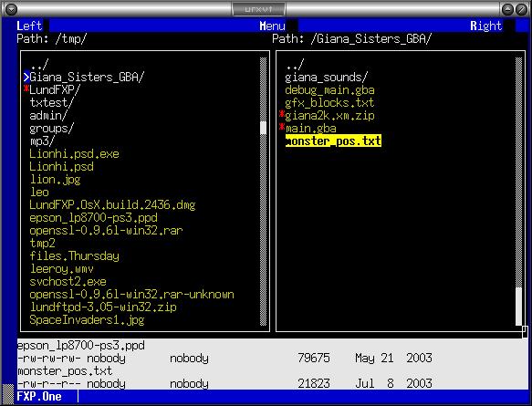Select files.Thursday entry
The height and width of the screenshot is (406, 532).
(x=74, y=256)
